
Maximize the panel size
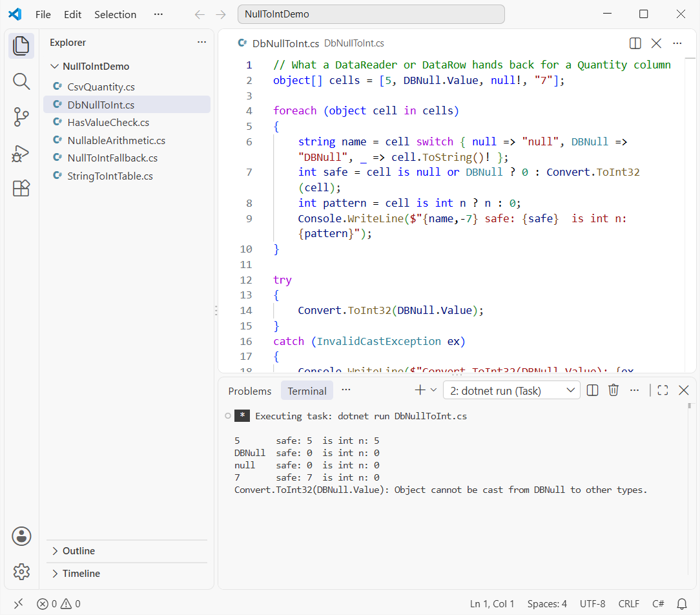click(663, 390)
